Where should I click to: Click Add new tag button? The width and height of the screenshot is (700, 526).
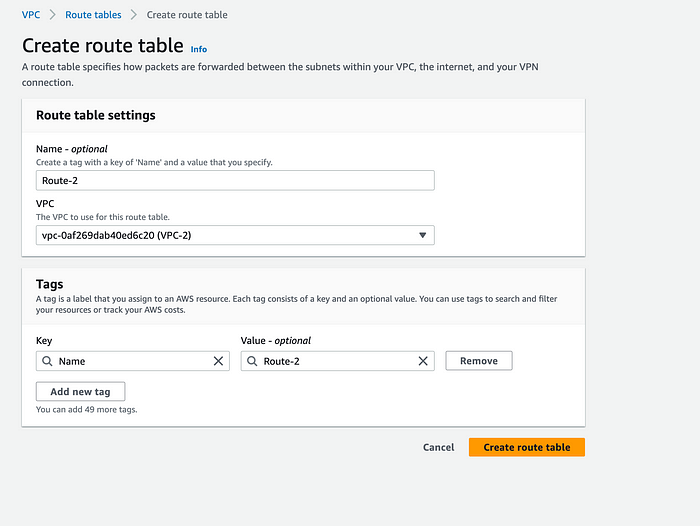pos(80,392)
